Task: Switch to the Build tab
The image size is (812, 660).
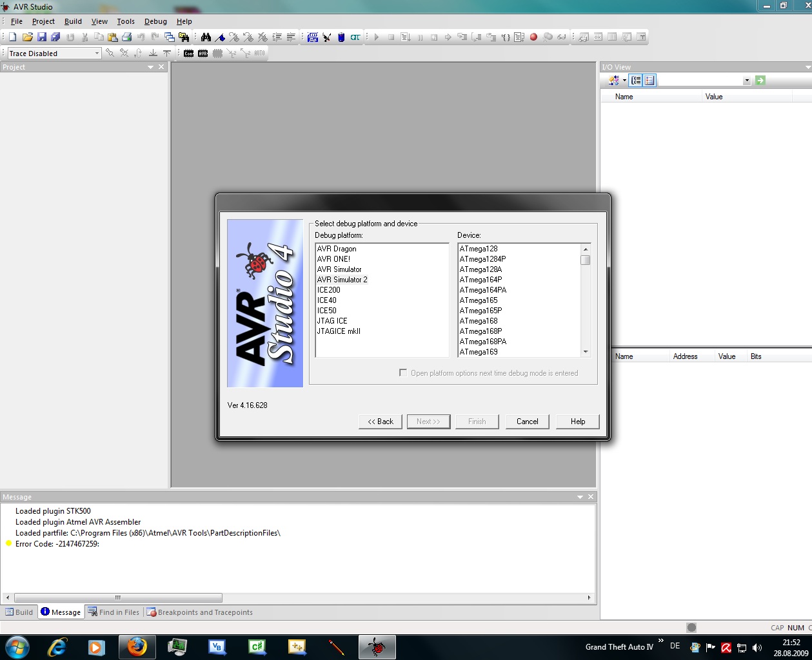Action: [19, 612]
